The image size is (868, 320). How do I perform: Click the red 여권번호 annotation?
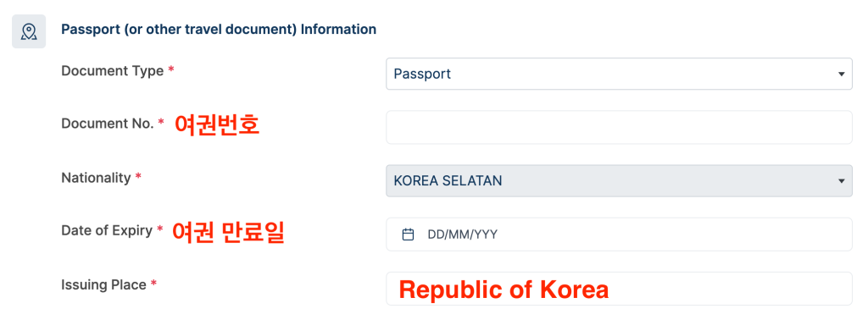point(216,125)
